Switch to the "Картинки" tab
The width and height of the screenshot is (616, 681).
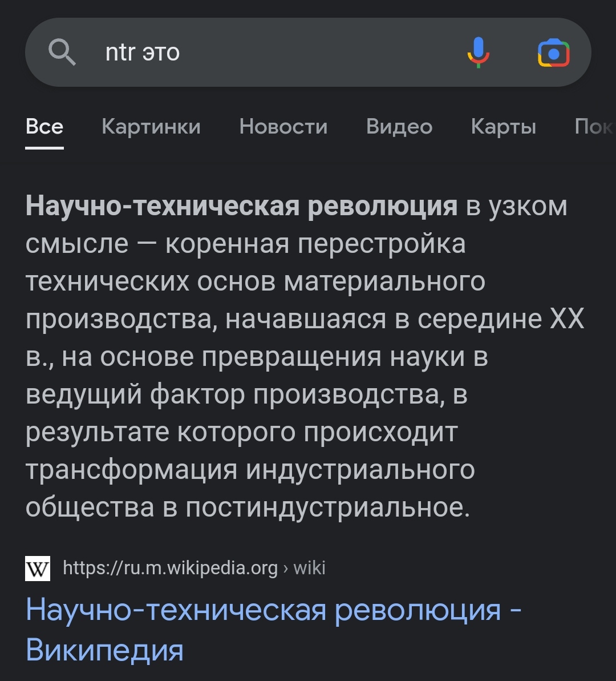151,127
